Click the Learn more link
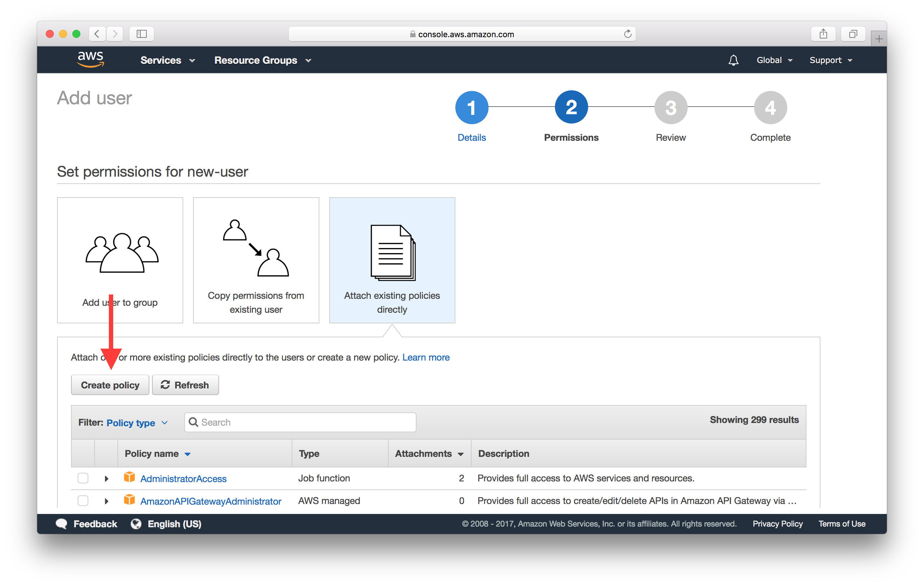The image size is (924, 587). (428, 356)
